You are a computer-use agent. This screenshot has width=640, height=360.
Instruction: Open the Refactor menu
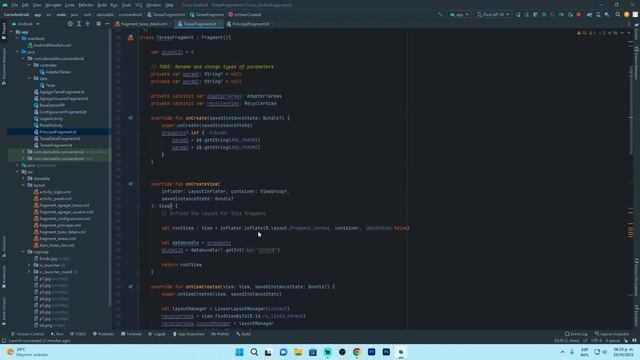[x=86, y=5]
